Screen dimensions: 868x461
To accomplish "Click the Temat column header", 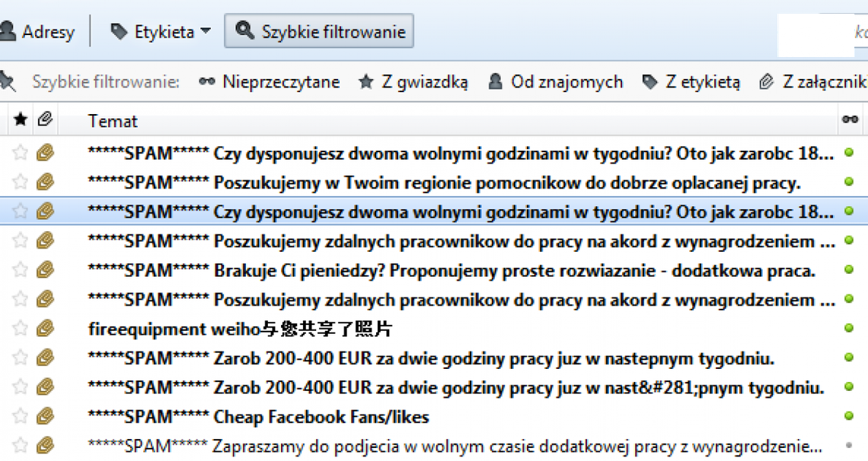I will [113, 119].
